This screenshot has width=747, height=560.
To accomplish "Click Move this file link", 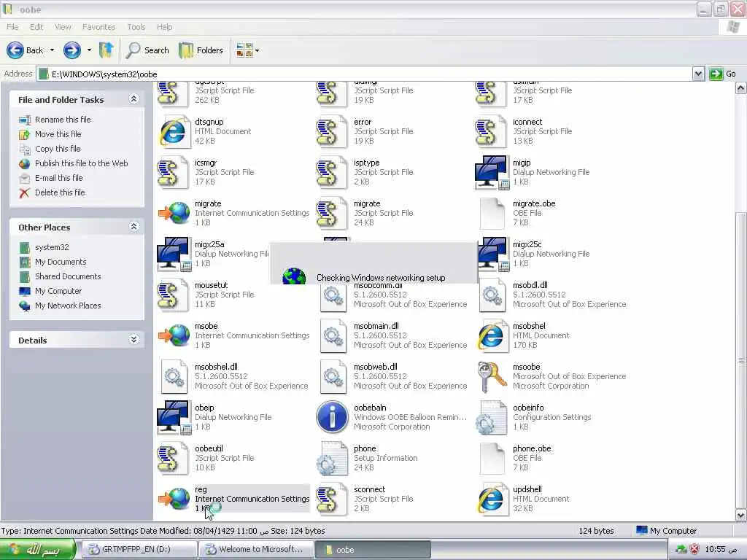I will tap(58, 134).
